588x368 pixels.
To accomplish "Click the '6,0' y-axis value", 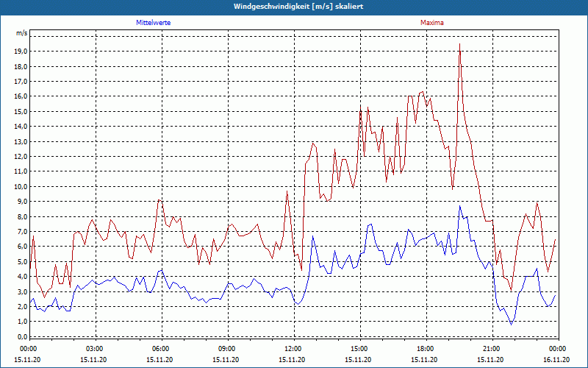I will click(x=23, y=247).
